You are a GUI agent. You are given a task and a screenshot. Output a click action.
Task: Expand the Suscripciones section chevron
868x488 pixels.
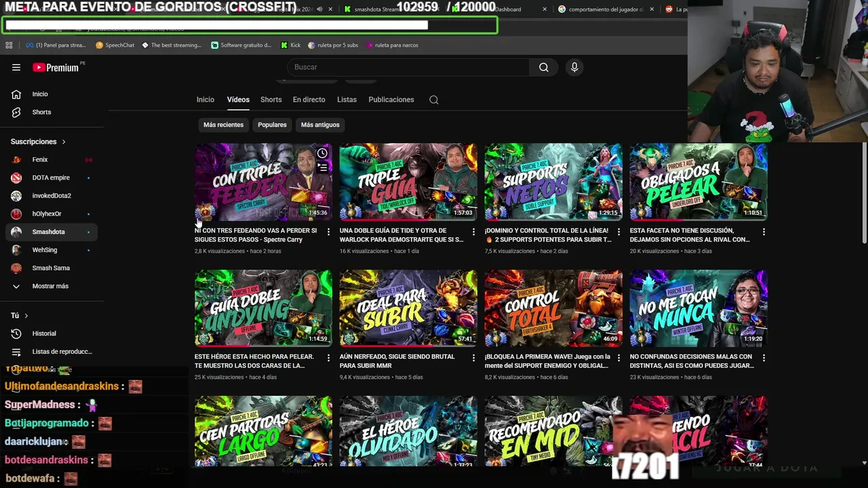tap(64, 142)
